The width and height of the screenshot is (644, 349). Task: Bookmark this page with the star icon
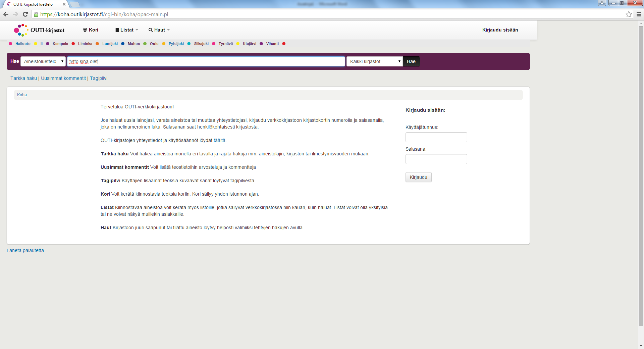(x=629, y=14)
